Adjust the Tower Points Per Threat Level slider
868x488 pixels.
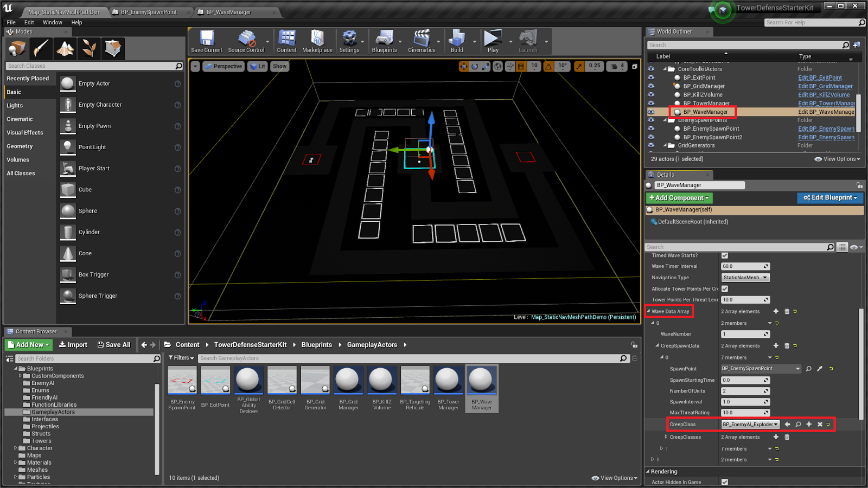(745, 300)
